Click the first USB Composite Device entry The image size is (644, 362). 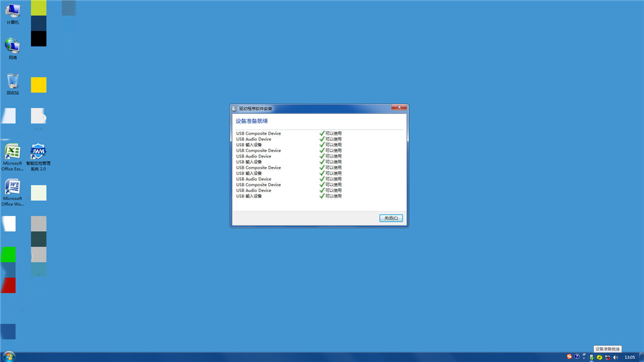pos(258,134)
